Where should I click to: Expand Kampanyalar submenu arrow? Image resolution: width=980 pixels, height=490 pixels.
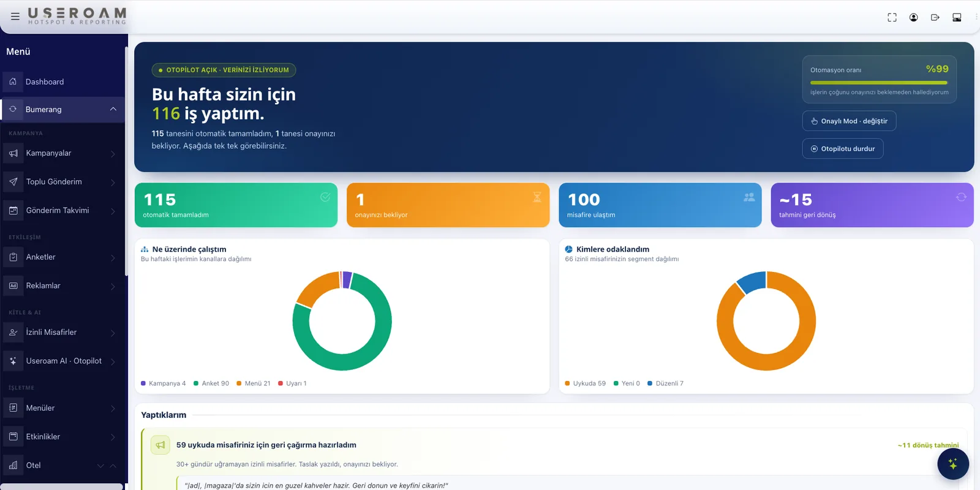(x=113, y=154)
